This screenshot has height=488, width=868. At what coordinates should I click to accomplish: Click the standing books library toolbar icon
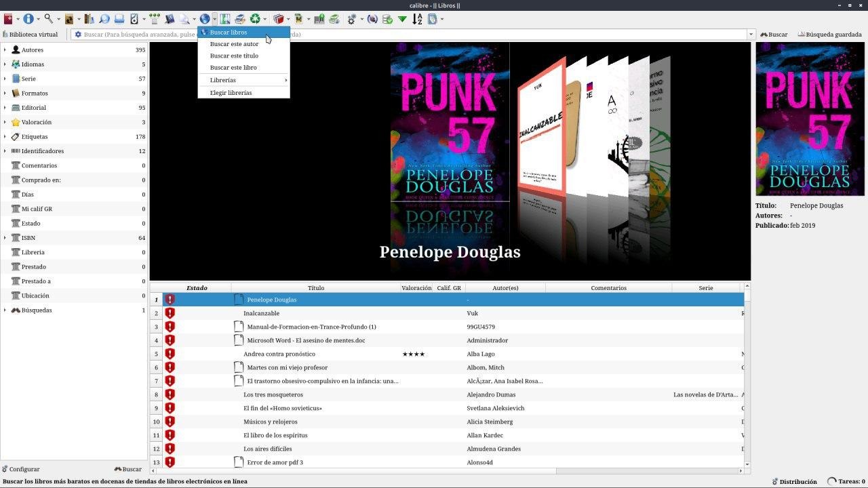click(89, 19)
